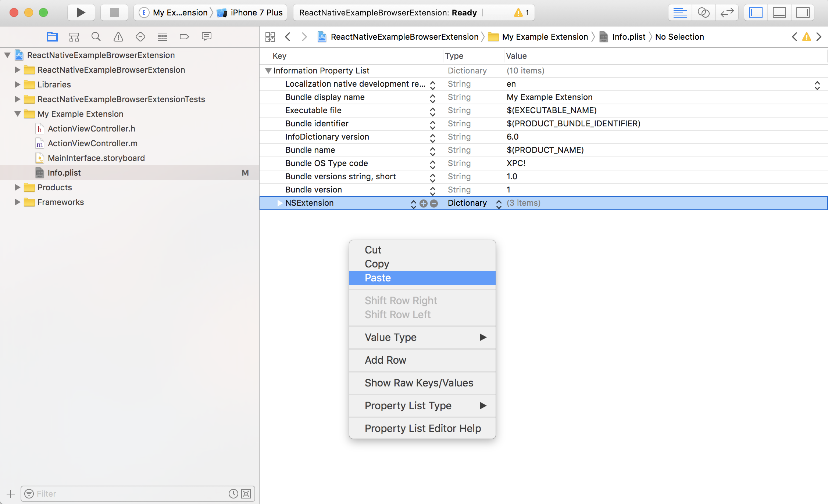The width and height of the screenshot is (828, 504).
Task: Choose iPhone 7 Plus device destination
Action: 250,12
